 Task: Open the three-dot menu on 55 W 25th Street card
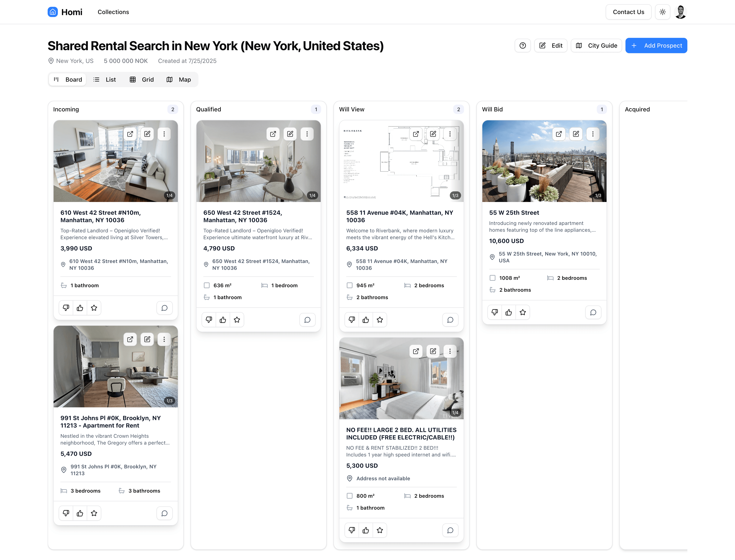tap(593, 134)
